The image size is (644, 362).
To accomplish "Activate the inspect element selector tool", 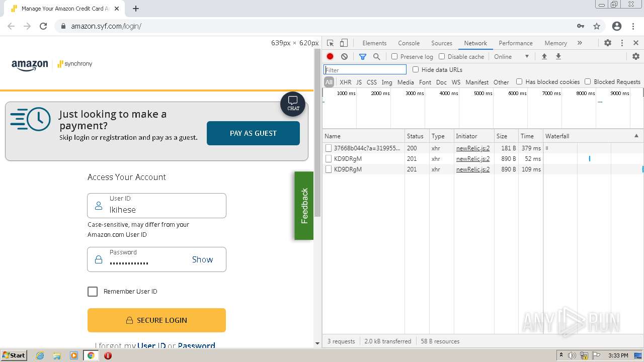I will tap(330, 43).
